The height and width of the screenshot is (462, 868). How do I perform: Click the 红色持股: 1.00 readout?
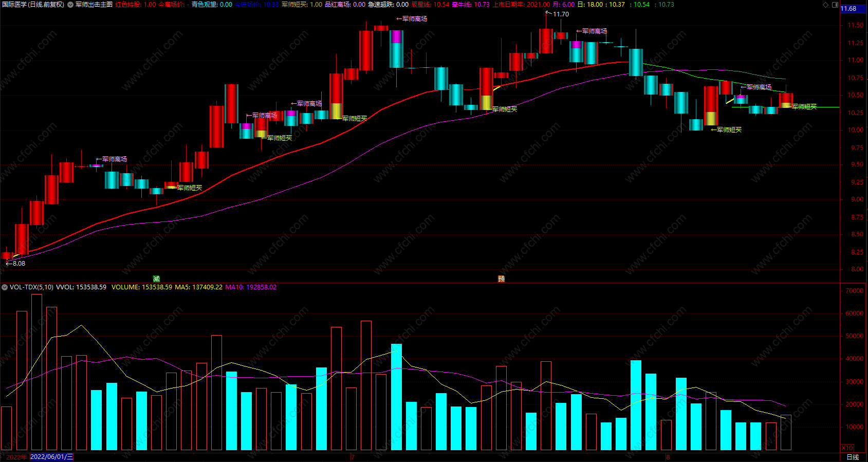136,5
